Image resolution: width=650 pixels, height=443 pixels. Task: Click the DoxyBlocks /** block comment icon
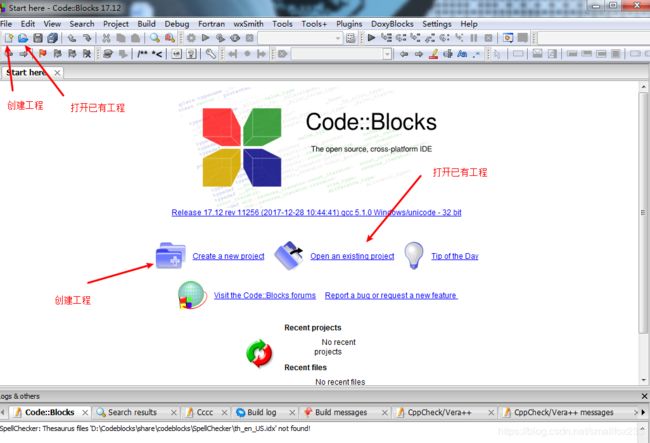coord(142,53)
